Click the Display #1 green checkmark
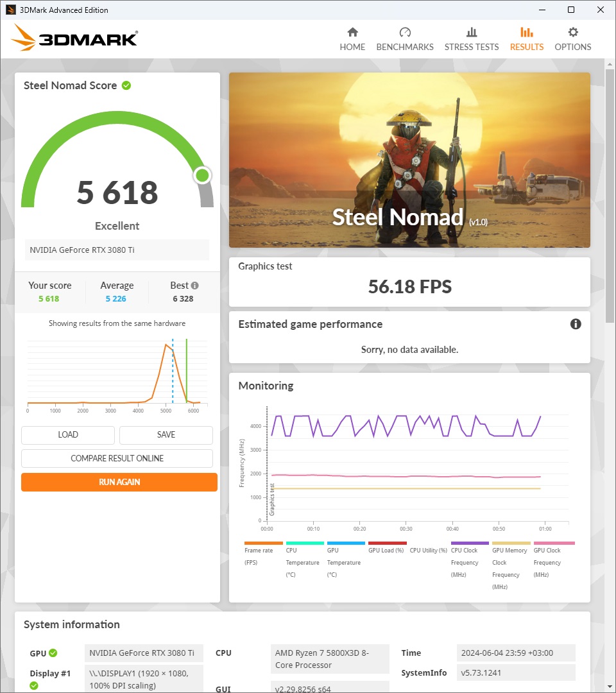Screen dimensions: 616x693 pyautogui.click(x=34, y=685)
